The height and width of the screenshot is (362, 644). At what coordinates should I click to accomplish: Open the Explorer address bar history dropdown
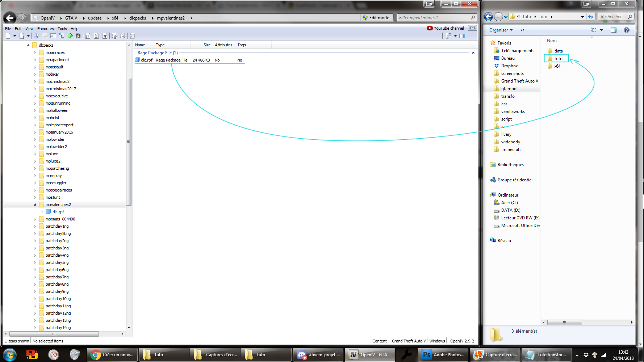pos(582,17)
